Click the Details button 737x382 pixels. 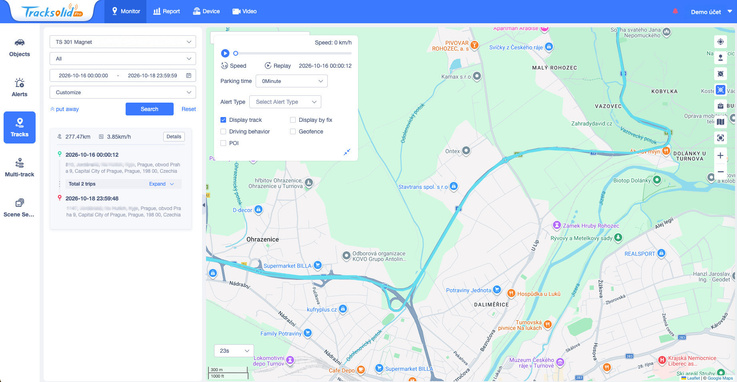(x=174, y=137)
